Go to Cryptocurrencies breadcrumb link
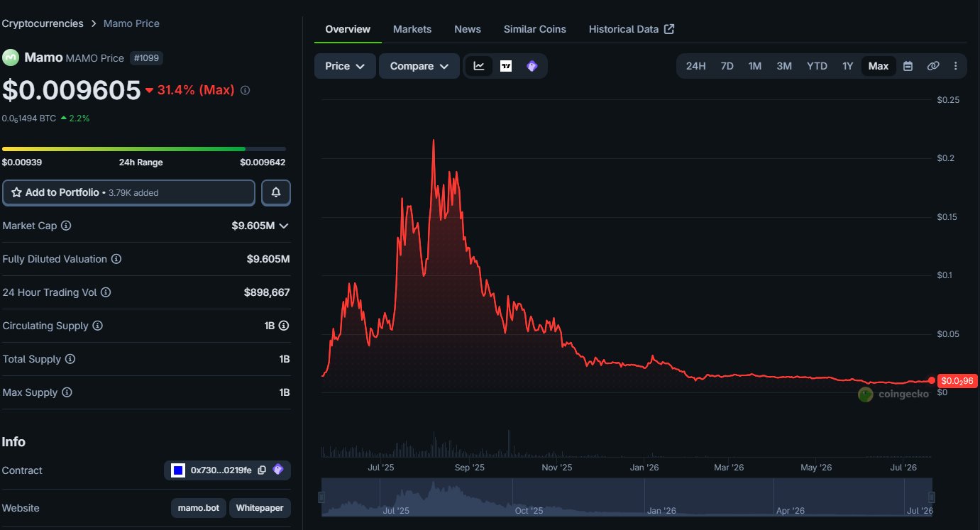 [43, 23]
